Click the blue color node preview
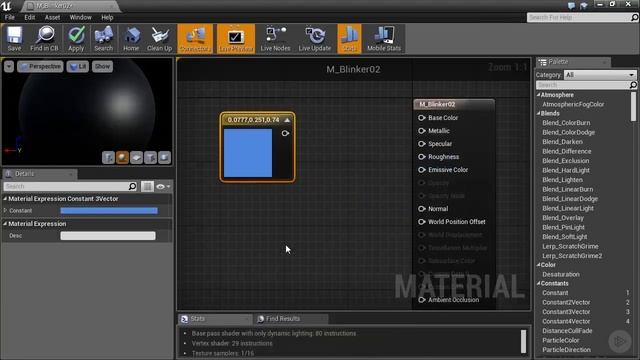Viewport: 640px width, 360px height. tap(248, 153)
